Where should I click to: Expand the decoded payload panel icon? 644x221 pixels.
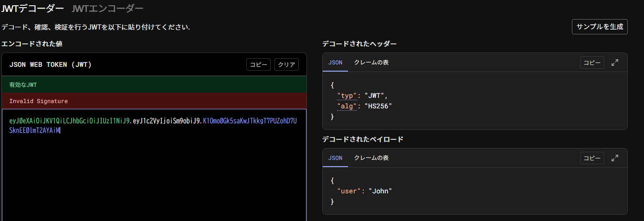click(x=615, y=158)
